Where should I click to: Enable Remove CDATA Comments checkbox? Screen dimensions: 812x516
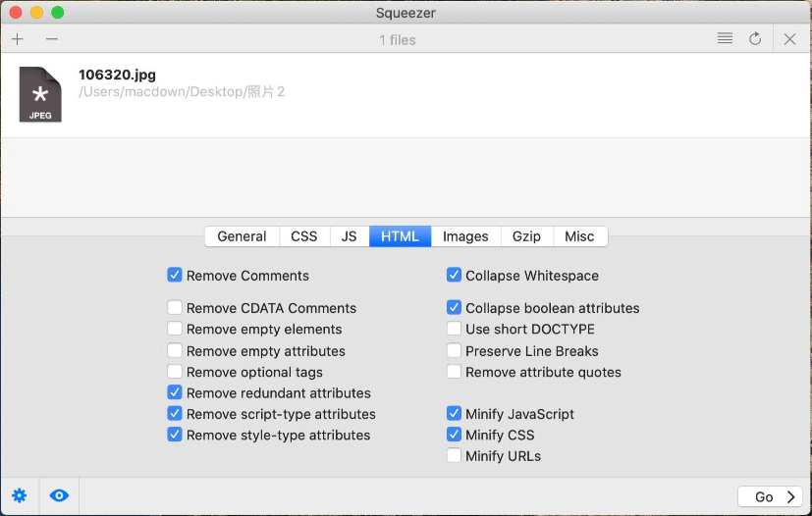tap(175, 307)
